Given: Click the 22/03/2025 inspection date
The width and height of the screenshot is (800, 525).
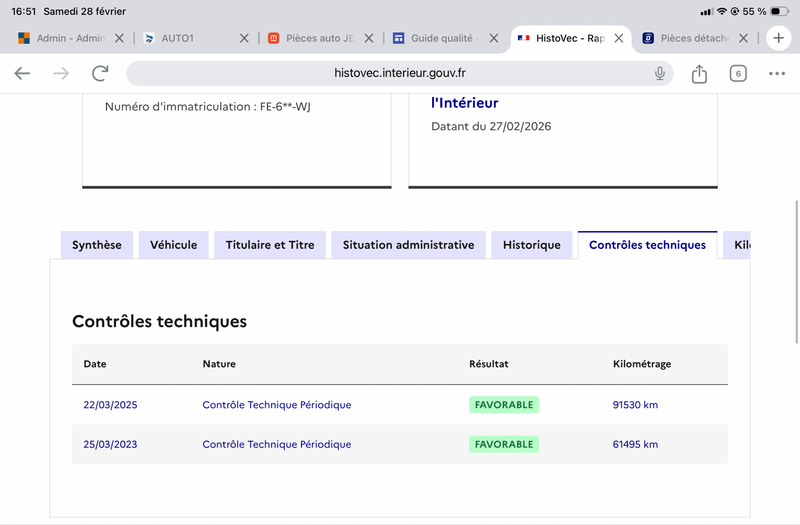Looking at the screenshot, I should coord(110,405).
